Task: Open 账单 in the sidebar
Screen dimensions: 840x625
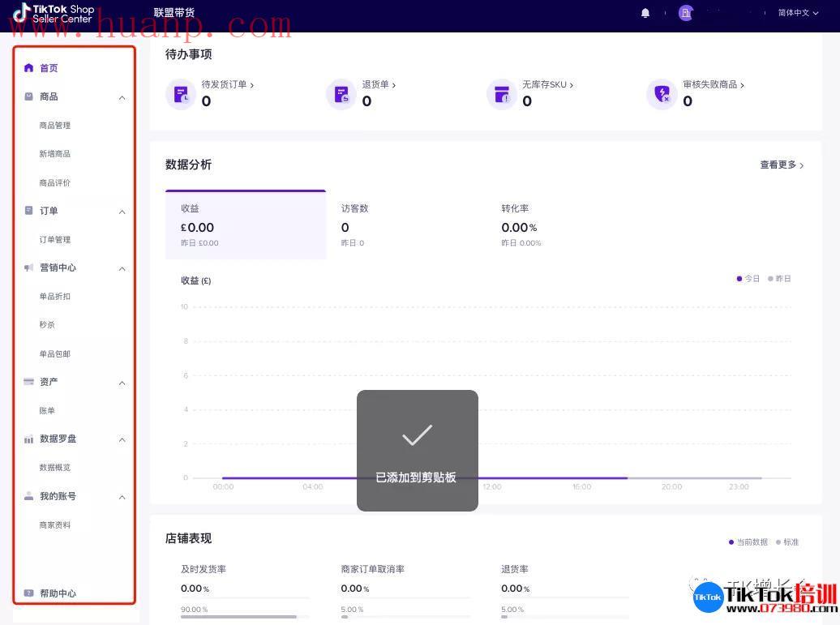Action: pos(47,410)
